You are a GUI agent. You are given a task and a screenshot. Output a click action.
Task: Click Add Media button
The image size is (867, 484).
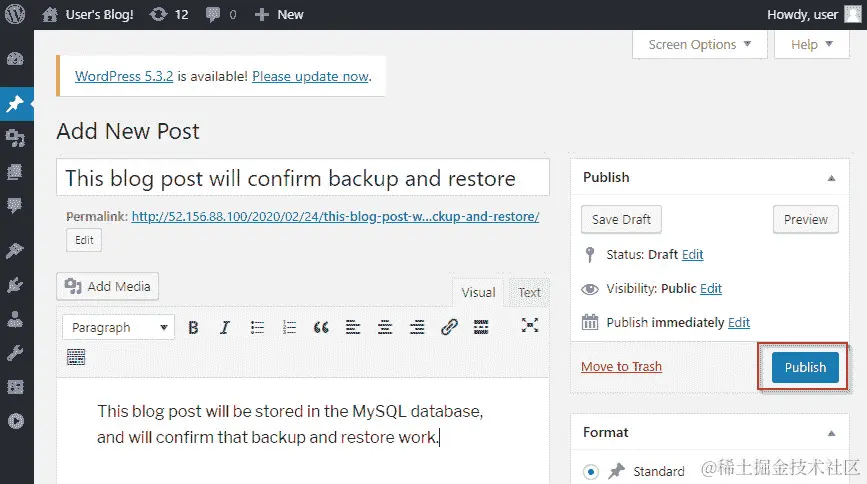click(107, 287)
